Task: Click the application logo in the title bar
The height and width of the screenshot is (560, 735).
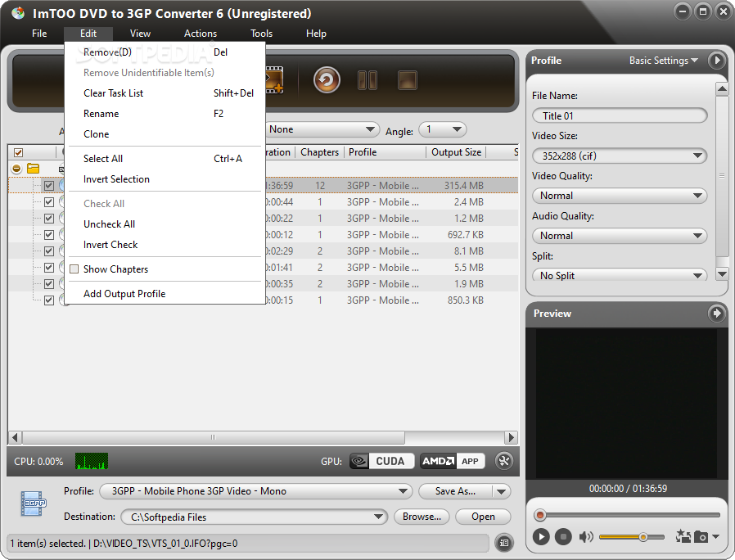Action: 18,13
